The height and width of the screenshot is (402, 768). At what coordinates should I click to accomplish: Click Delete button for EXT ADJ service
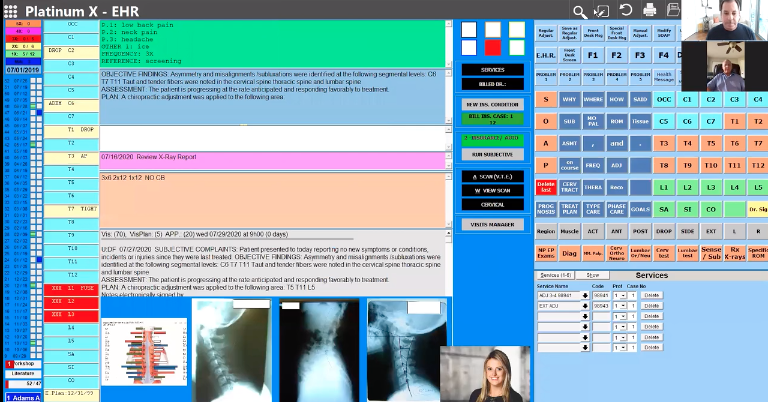point(651,306)
